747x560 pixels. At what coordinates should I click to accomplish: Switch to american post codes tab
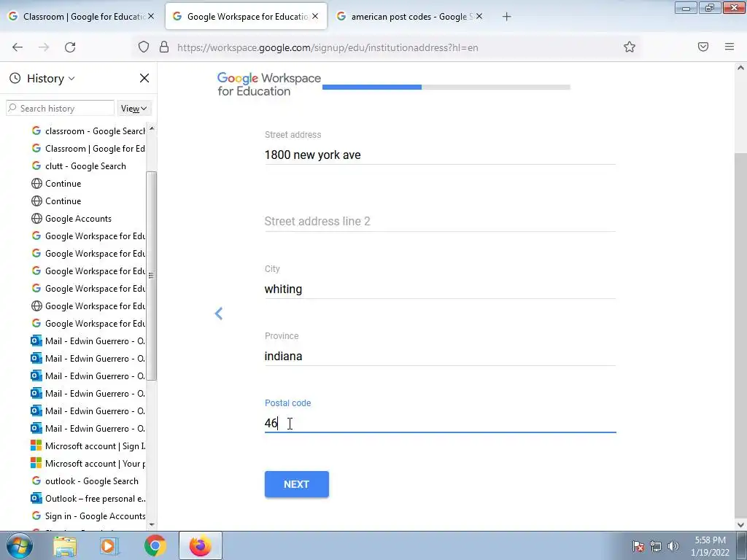(x=411, y=17)
